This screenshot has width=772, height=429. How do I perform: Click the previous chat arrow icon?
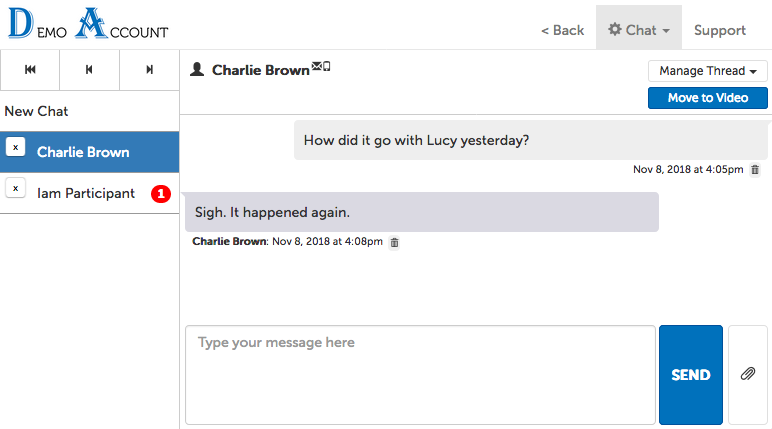pyautogui.click(x=90, y=70)
